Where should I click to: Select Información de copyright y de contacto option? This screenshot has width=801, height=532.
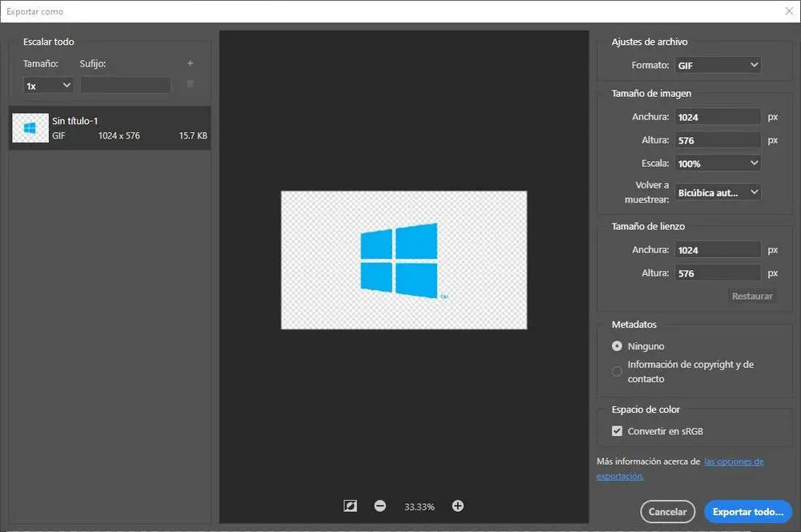[x=617, y=372]
